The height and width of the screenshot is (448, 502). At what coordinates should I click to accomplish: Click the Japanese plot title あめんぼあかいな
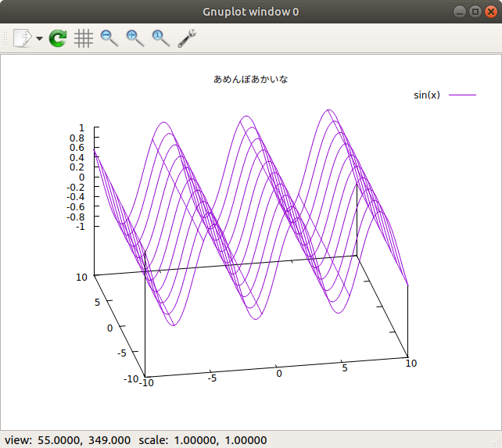251,79
